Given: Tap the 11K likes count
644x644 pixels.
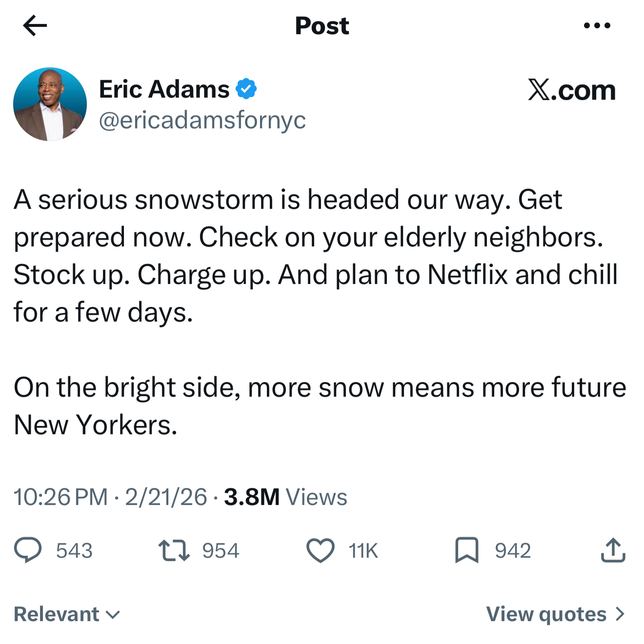Looking at the screenshot, I should (x=363, y=550).
